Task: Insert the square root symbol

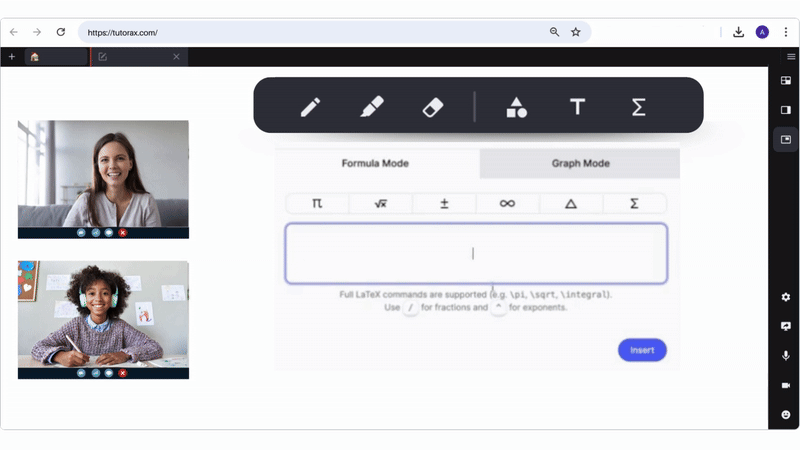Action: (380, 203)
